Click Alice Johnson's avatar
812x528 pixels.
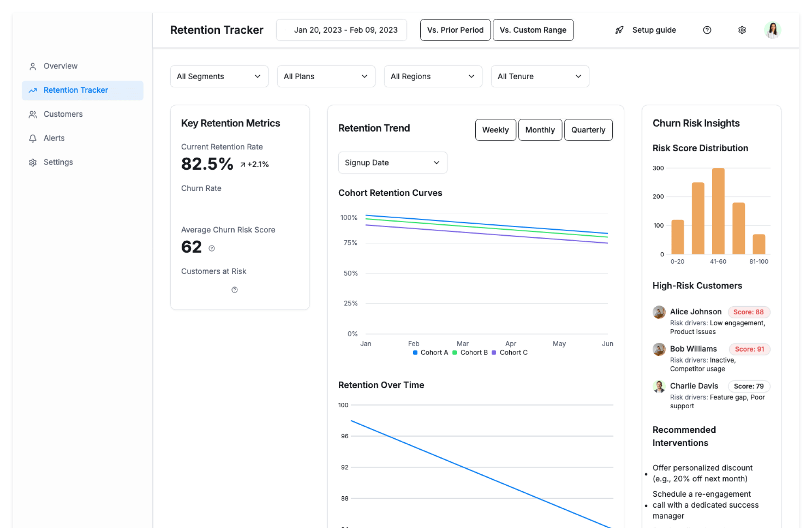pyautogui.click(x=659, y=312)
